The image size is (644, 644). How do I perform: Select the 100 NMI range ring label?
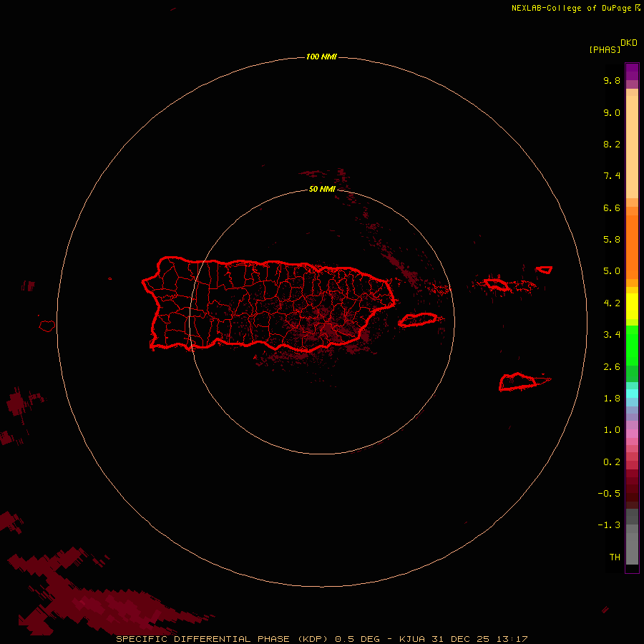click(x=321, y=57)
